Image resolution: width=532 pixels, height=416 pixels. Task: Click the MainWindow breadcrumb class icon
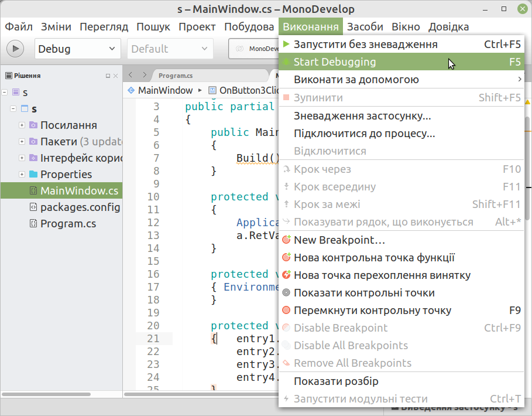131,90
